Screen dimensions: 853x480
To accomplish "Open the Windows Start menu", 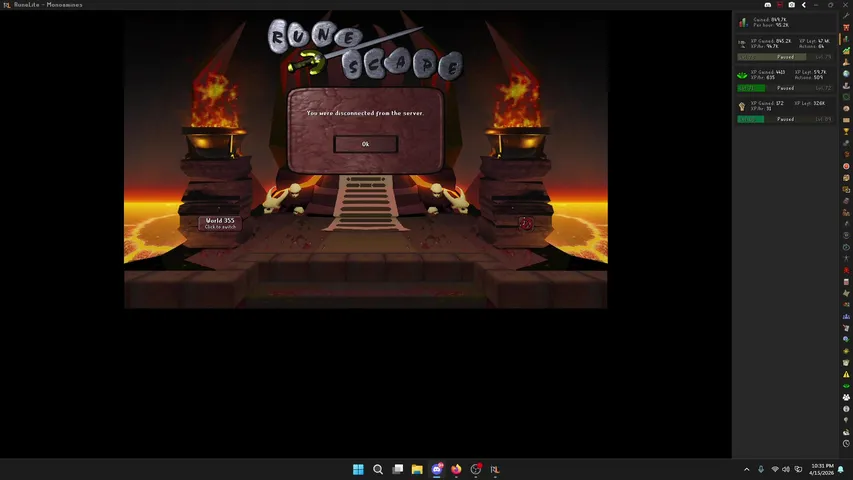I will 358,469.
